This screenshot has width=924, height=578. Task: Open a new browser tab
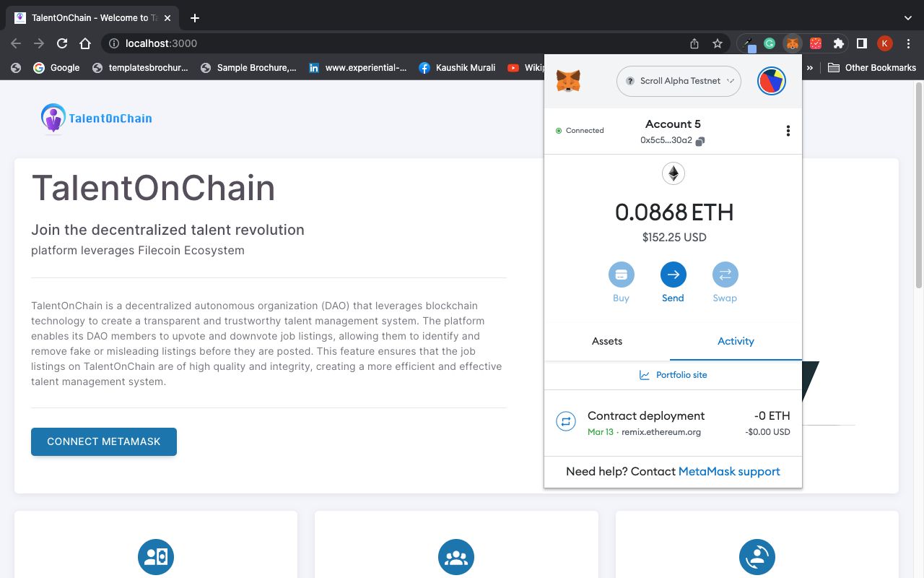pyautogui.click(x=194, y=18)
